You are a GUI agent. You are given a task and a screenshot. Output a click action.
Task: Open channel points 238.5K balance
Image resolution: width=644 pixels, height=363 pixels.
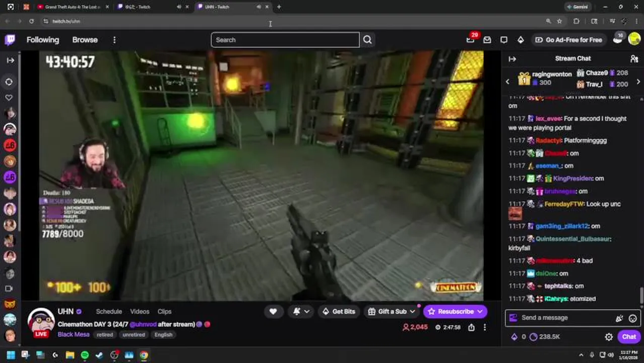click(545, 337)
